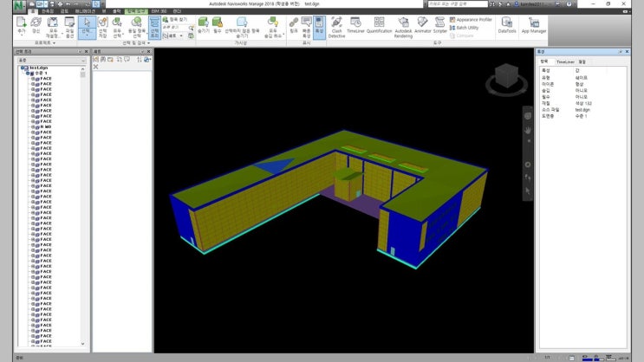Click the Select cursor on navigation bar
644x362 pixels.
tap(528, 191)
